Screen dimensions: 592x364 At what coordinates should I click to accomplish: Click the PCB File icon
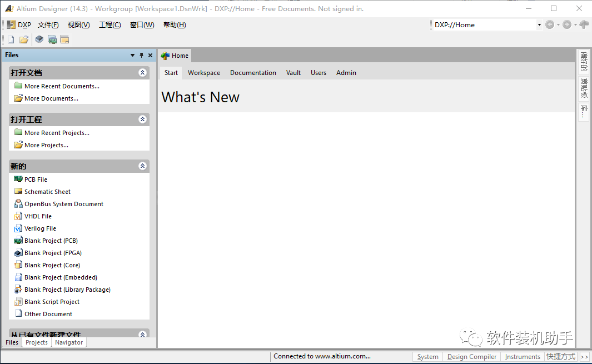click(18, 179)
